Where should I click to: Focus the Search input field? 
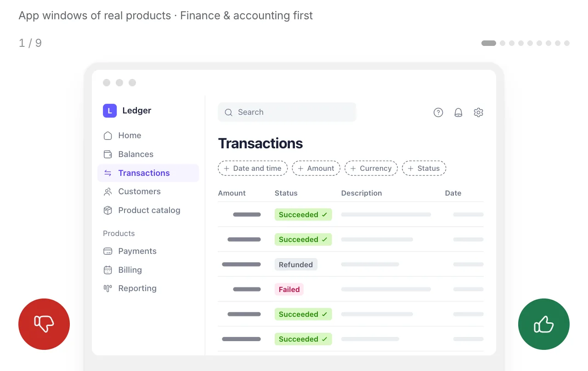287,112
